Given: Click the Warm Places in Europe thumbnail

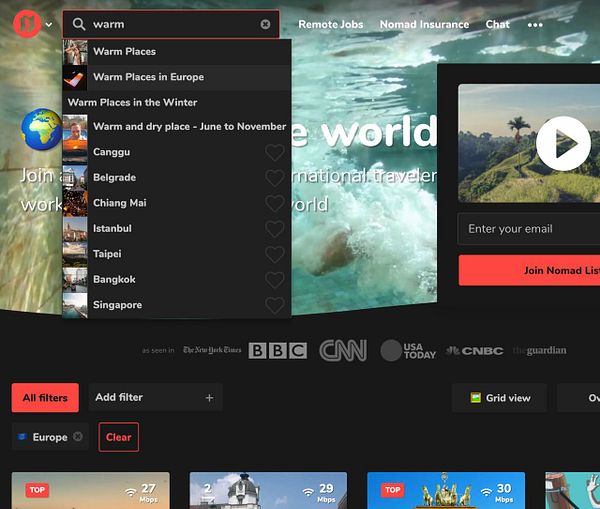Looking at the screenshot, I should pos(75,77).
